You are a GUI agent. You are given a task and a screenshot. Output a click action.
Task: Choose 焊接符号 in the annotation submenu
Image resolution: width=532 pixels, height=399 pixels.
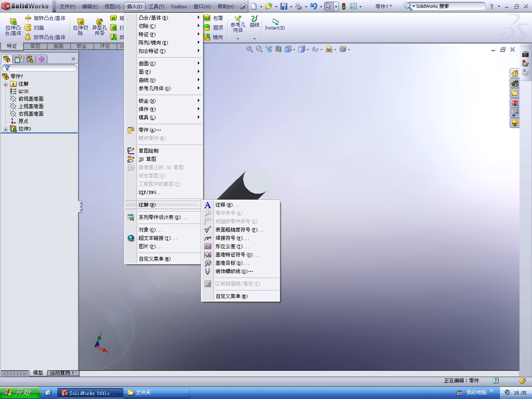click(241, 238)
